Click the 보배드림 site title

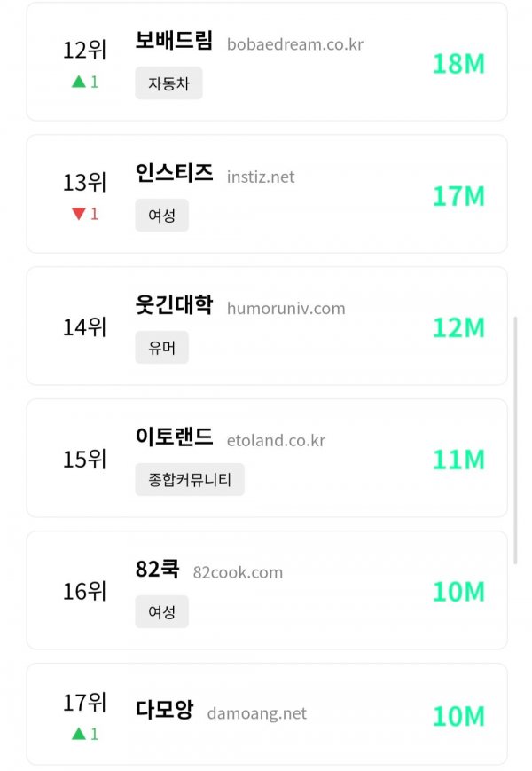pyautogui.click(x=174, y=40)
